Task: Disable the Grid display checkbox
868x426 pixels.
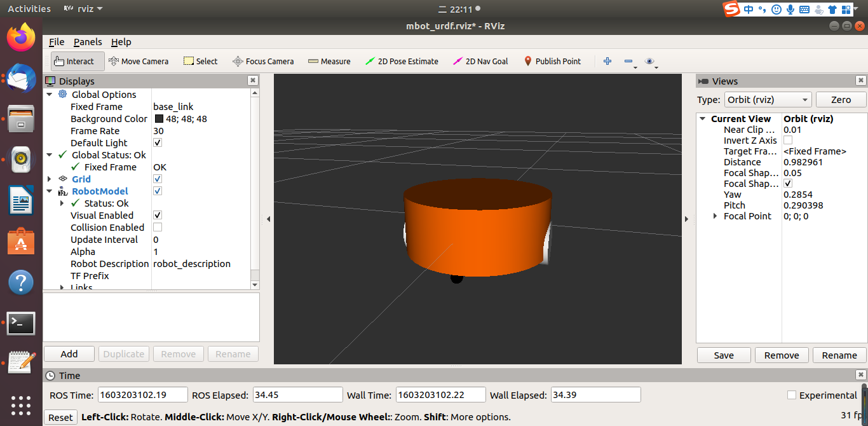Action: coord(158,179)
